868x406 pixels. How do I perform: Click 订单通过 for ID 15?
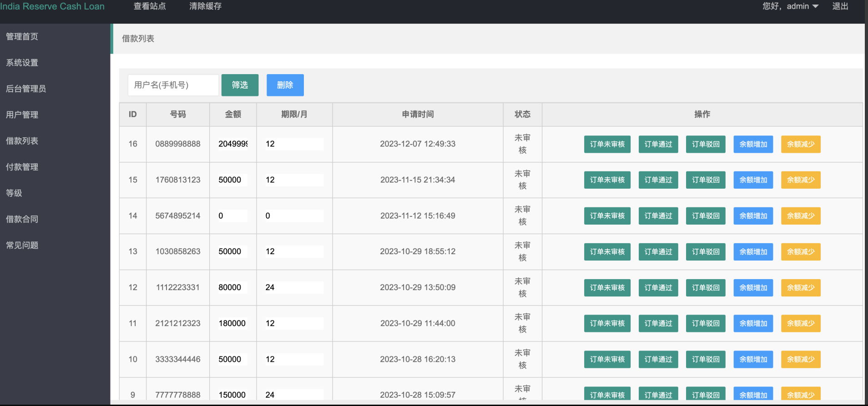point(658,180)
